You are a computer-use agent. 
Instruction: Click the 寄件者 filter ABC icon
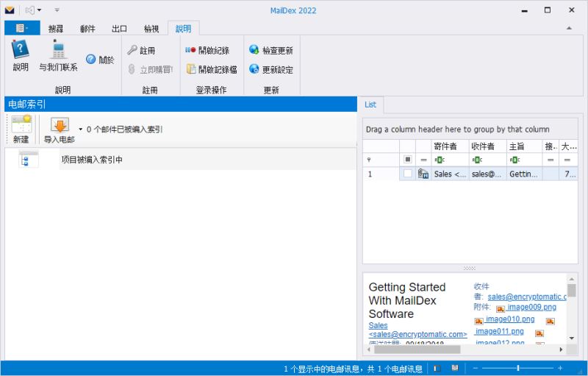[440, 160]
